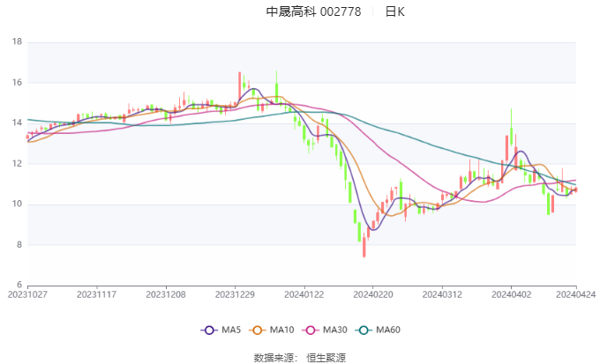This screenshot has height=364, width=600.
Task: Hide the MA5 line via legend label
Action: point(231,330)
